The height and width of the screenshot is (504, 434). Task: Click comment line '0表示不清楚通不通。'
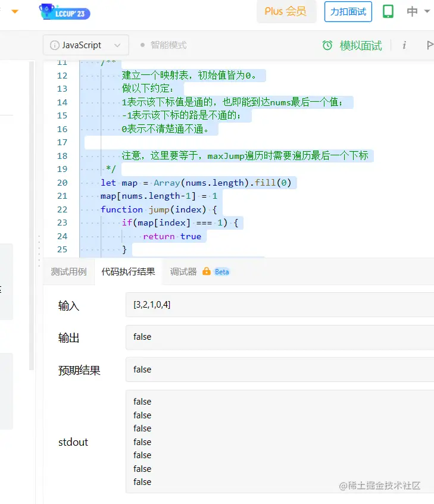coord(166,129)
